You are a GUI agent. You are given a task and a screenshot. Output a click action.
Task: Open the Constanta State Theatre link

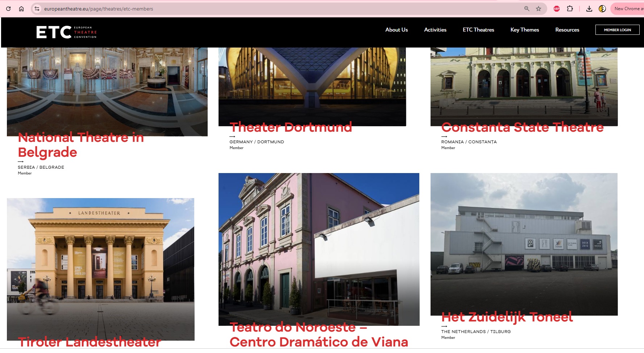click(522, 127)
